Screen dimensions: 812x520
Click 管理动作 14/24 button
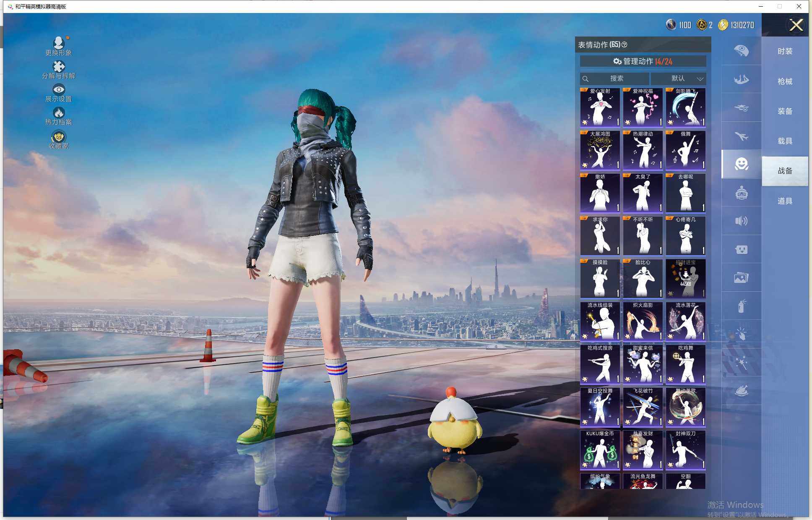643,61
